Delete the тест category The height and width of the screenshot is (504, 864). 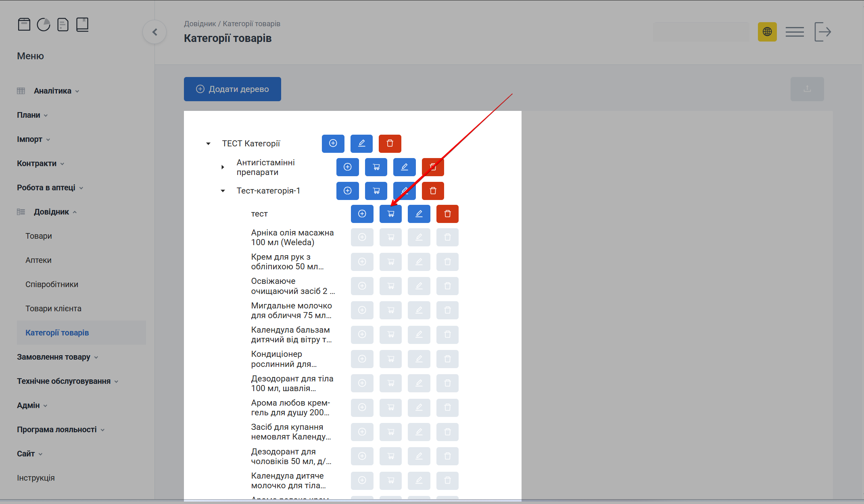[x=447, y=214]
